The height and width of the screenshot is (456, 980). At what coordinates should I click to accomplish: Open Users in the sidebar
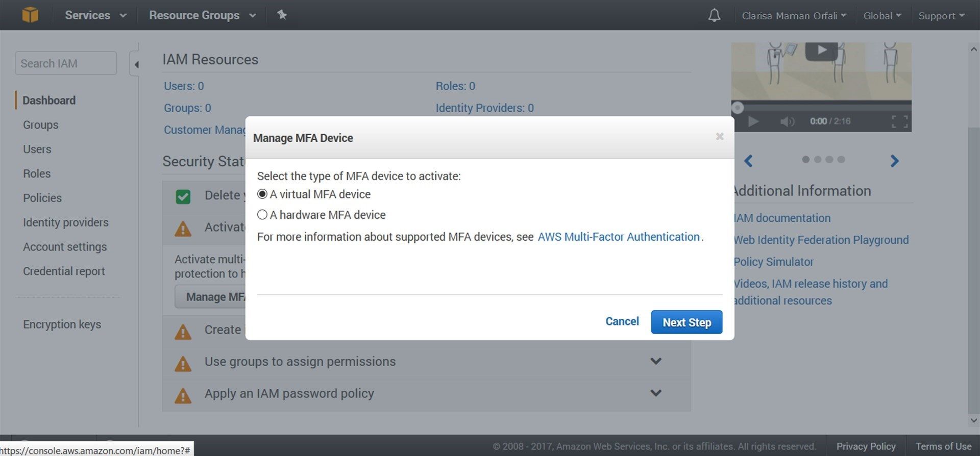click(37, 149)
